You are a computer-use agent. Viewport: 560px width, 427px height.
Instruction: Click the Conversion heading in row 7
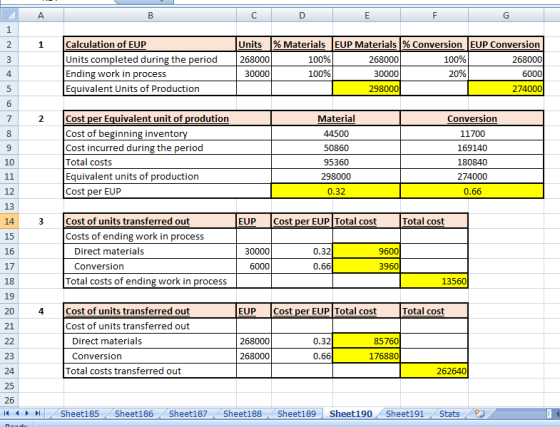pos(472,119)
